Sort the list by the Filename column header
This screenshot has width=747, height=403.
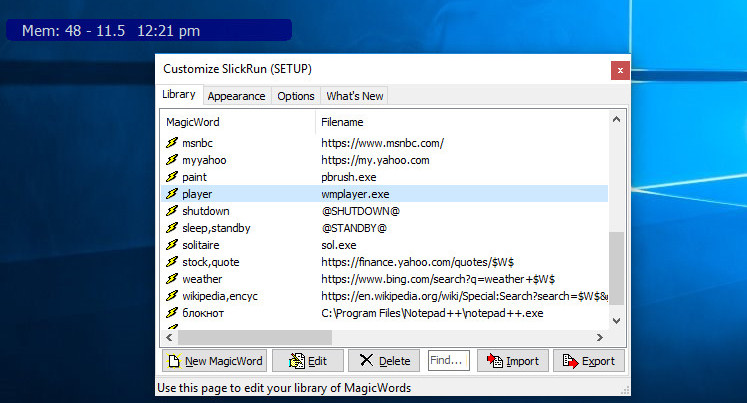(x=460, y=122)
